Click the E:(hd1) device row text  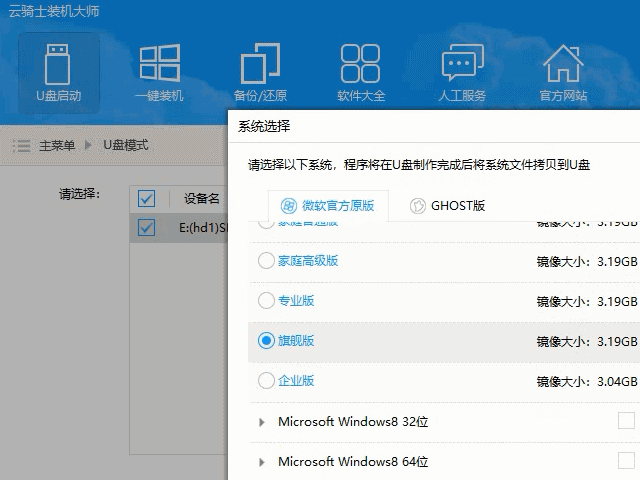203,228
